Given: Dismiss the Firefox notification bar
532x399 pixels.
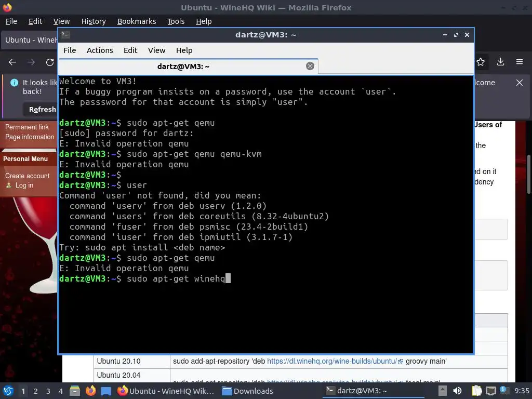Looking at the screenshot, I should (520, 83).
